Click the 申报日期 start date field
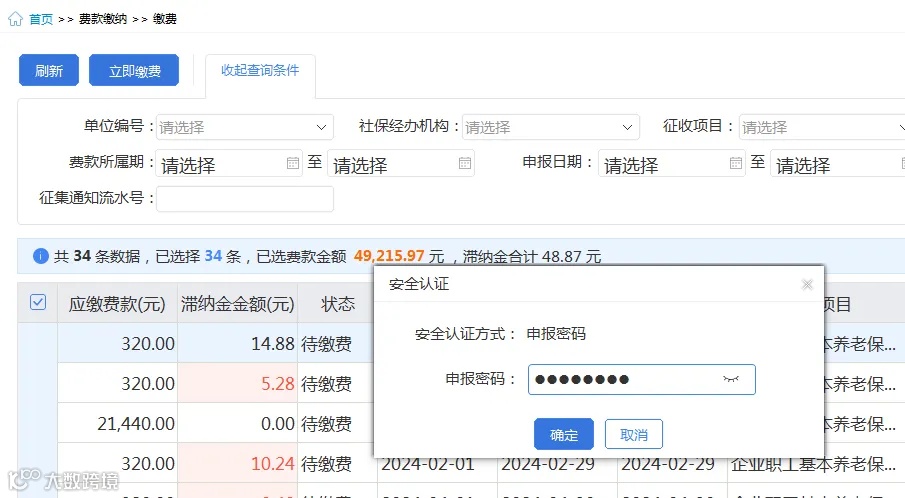Image resolution: width=905 pixels, height=498 pixels. 671,163
